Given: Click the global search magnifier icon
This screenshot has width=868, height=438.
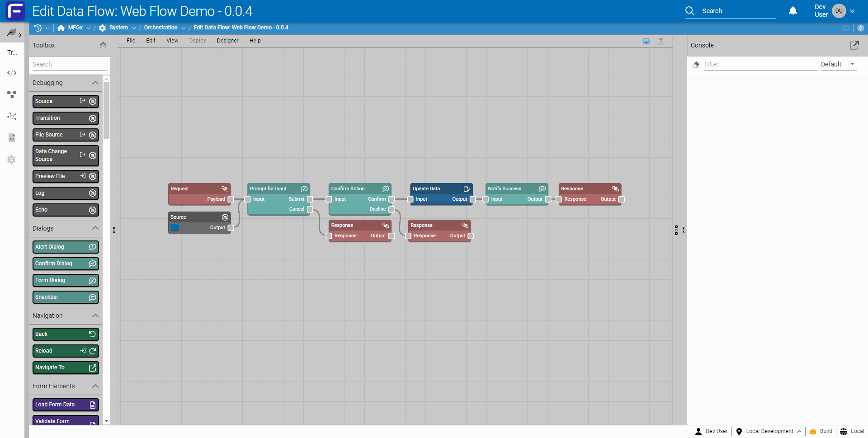Looking at the screenshot, I should pyautogui.click(x=690, y=11).
